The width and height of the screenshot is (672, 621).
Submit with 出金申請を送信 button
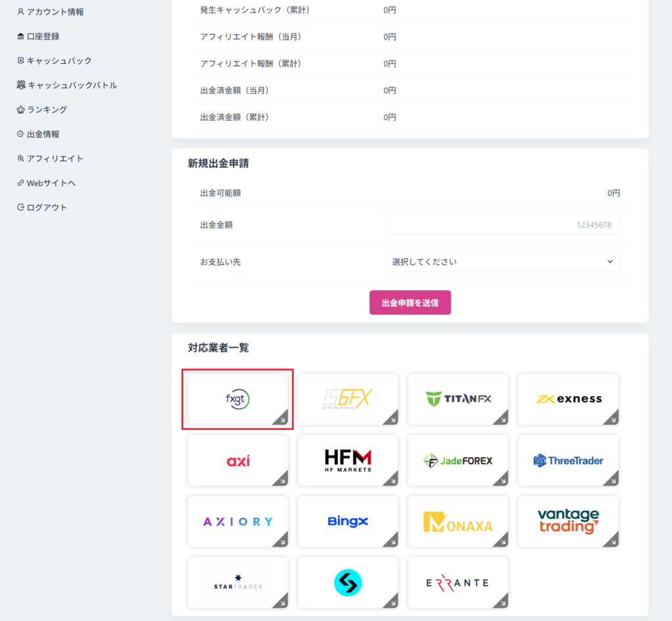click(x=410, y=303)
